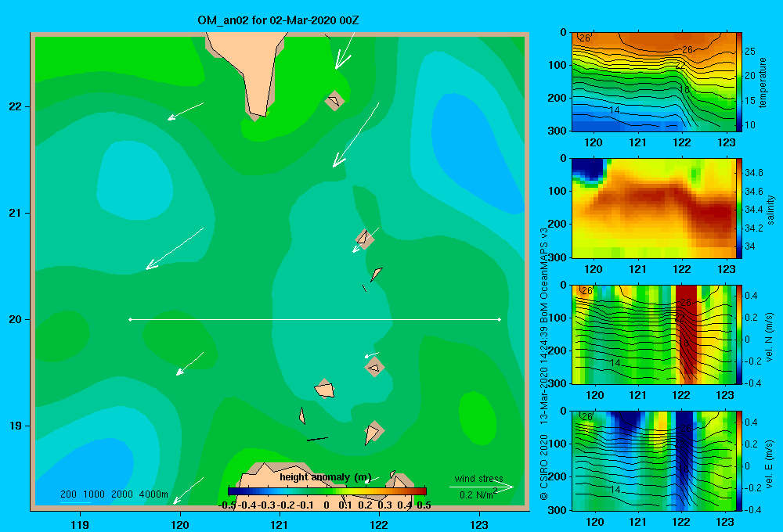Click the salinity color bar

739,208
